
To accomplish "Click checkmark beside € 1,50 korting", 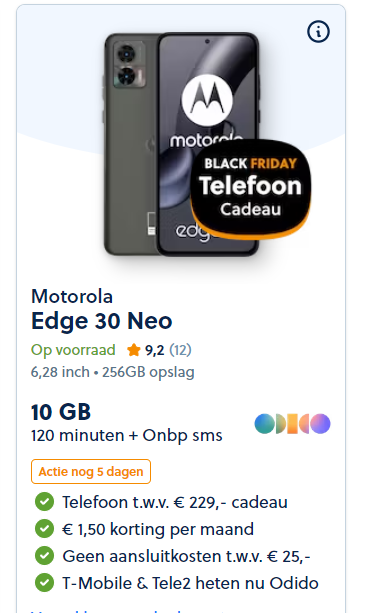I will click(x=45, y=529).
